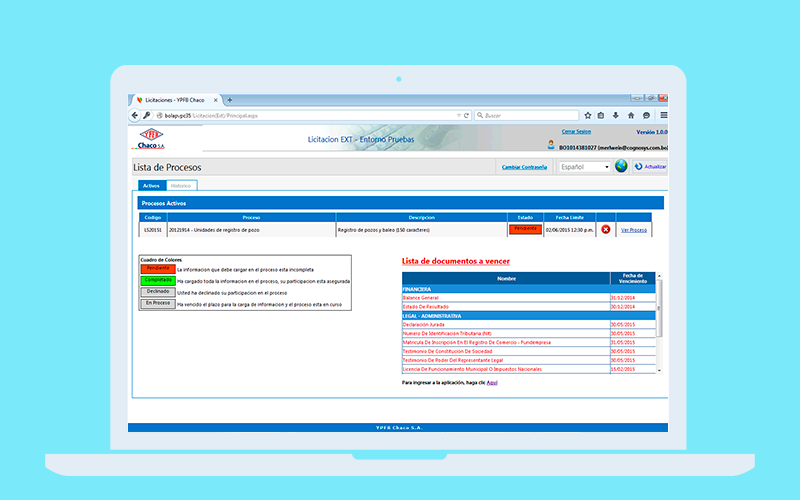Open the bookmarks list clipboard icon
The width and height of the screenshot is (800, 500).
601,115
